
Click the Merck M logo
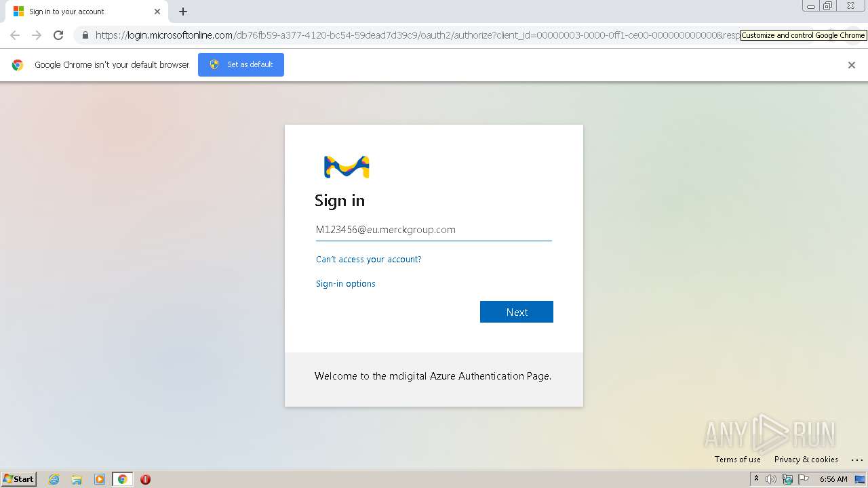click(x=347, y=167)
